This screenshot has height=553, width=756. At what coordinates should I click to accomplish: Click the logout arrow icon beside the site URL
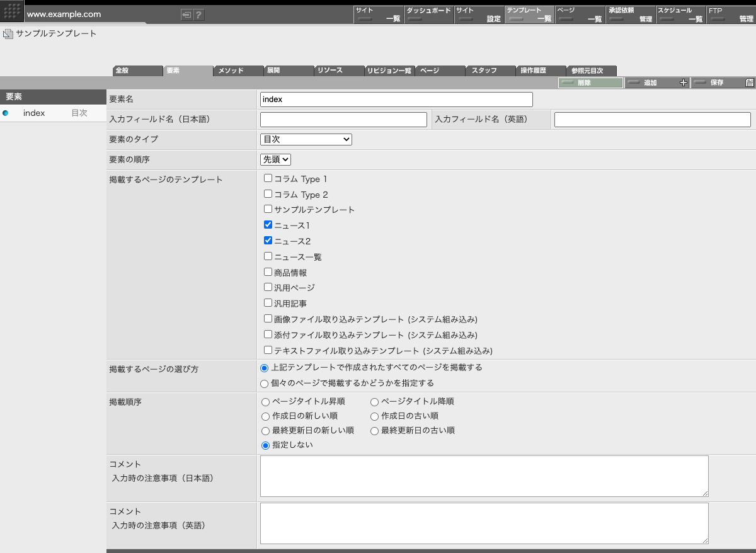click(186, 15)
